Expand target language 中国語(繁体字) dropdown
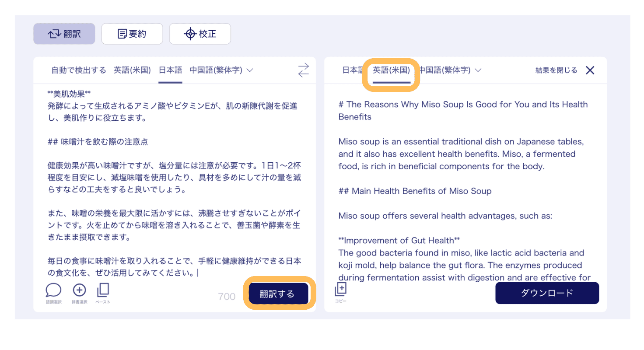Viewport: 644px width, 350px height. pyautogui.click(x=450, y=70)
